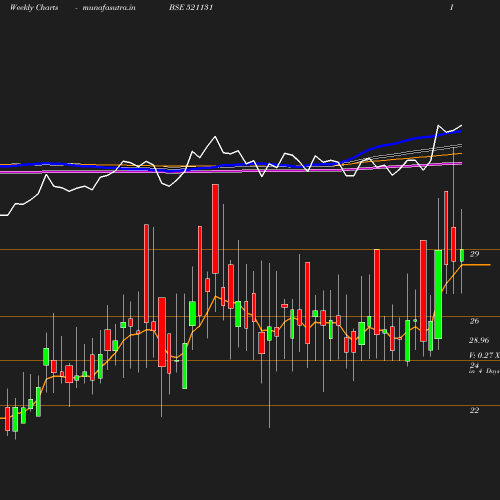Click the munafasutra.in site label
The image size is (500, 500).
(109, 8)
